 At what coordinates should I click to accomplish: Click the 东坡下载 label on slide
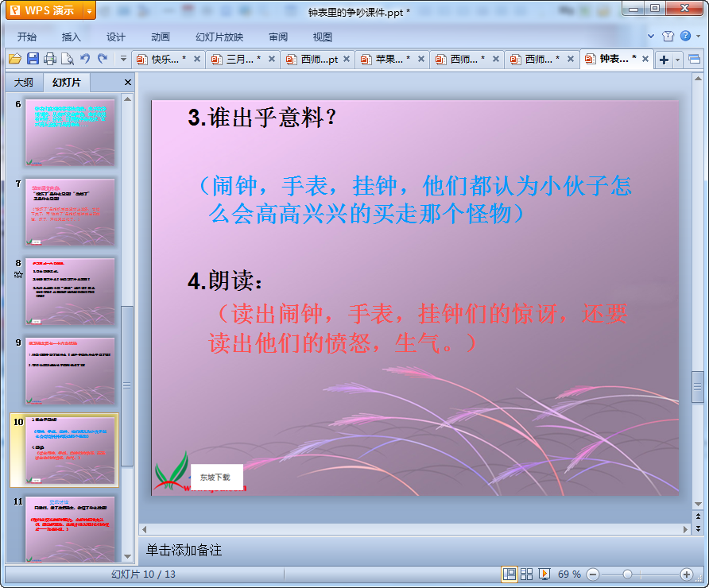(215, 478)
